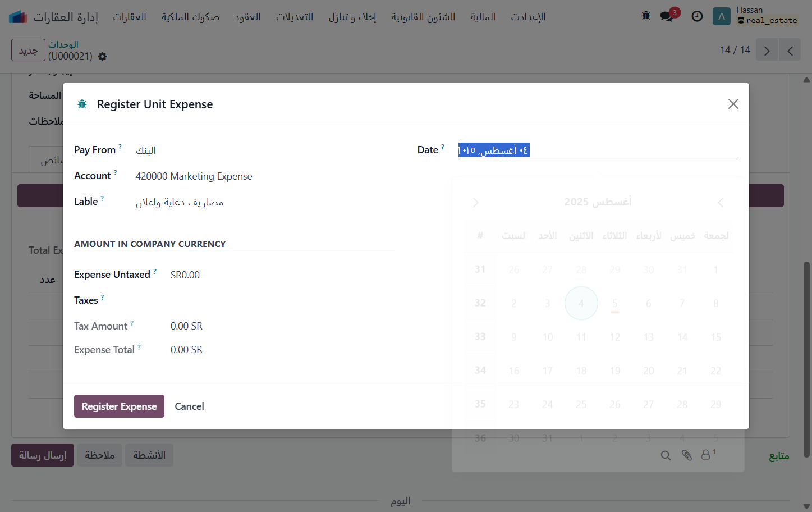This screenshot has width=812, height=512.
Task: Open the العقارات menu
Action: (130, 17)
